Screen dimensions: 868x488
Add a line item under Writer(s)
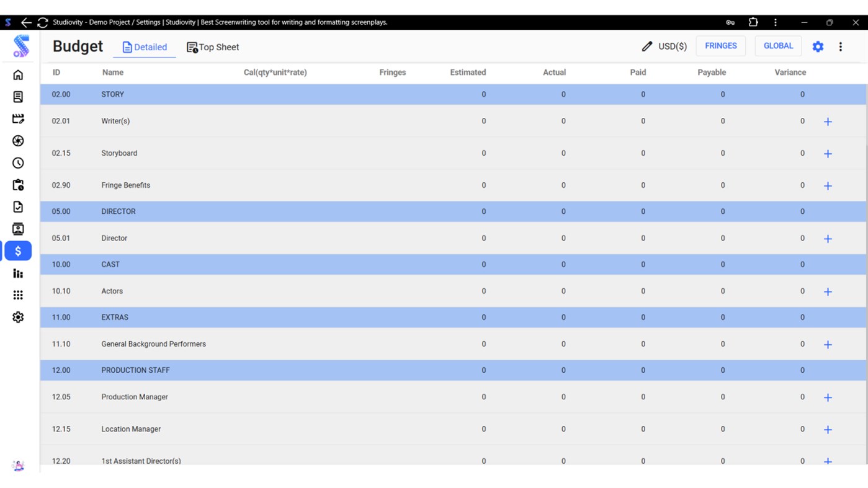click(828, 122)
